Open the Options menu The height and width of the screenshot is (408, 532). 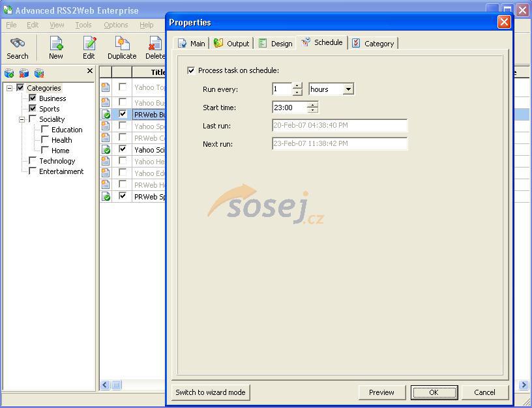coord(115,25)
